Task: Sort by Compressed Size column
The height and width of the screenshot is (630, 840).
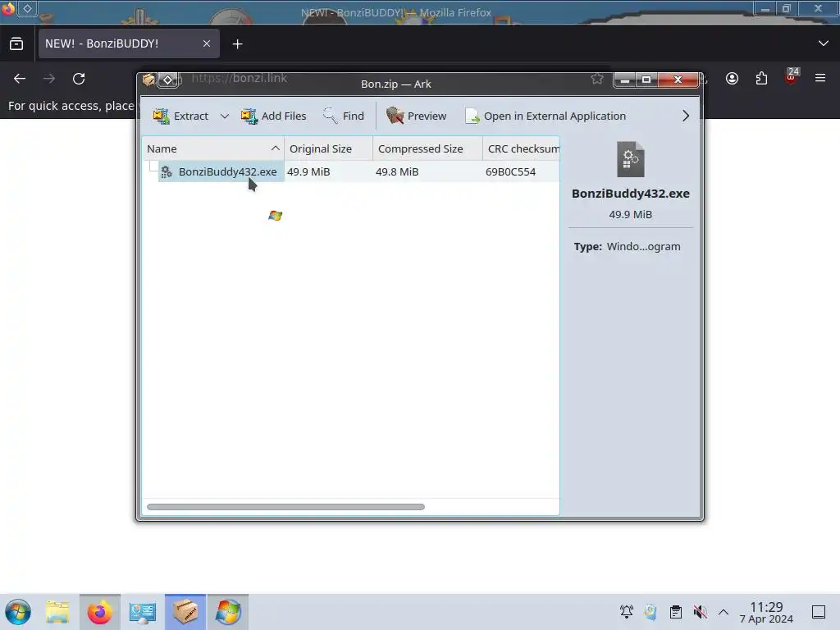Action: [x=427, y=148]
